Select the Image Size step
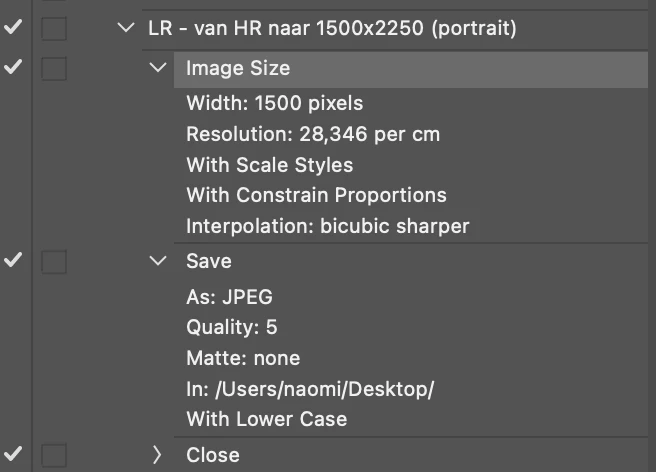The image size is (656, 472). pos(411,69)
